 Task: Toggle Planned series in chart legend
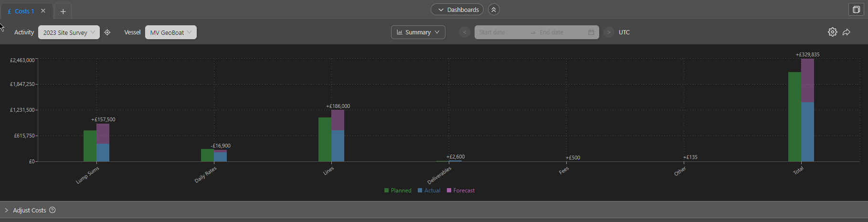(398, 190)
